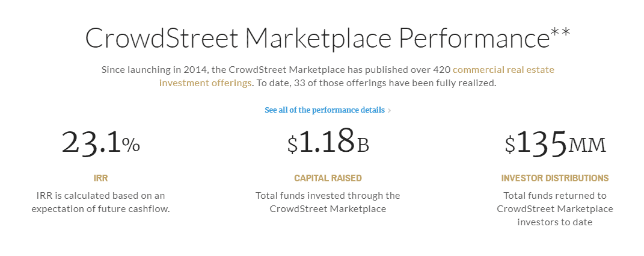Select the INVESTOR DISTRIBUTIONS gold label
644x256 pixels.
(555, 179)
